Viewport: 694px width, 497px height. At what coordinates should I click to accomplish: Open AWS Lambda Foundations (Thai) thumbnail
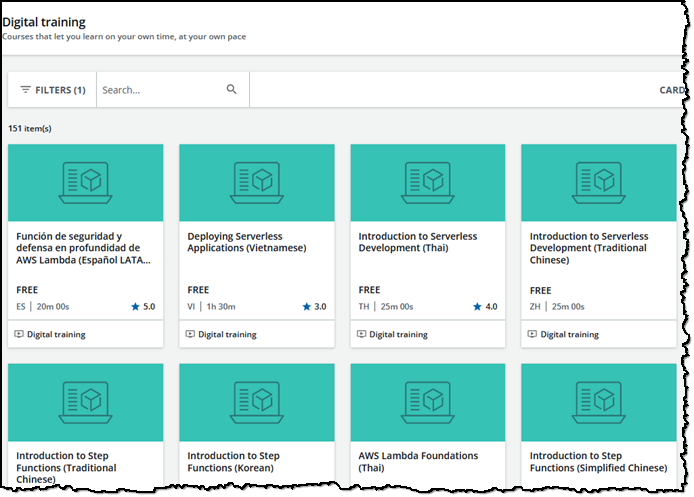coord(428,402)
